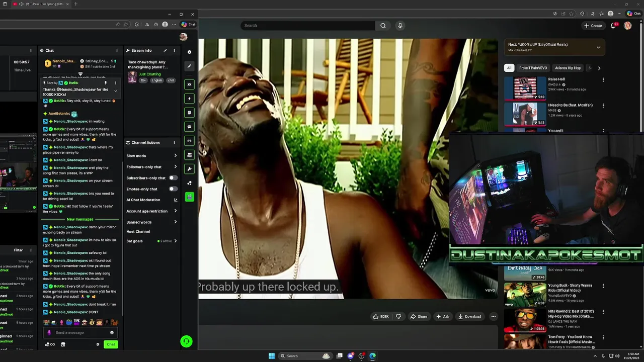Click the Just Chatting category link
The image size is (644, 362).
(149, 74)
